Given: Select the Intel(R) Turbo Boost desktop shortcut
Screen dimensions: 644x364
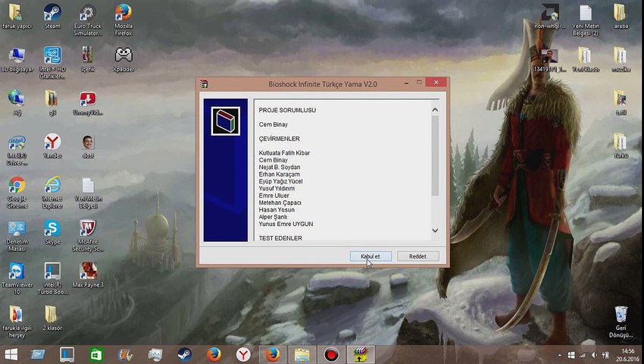Looking at the screenshot, I should coord(52,279).
